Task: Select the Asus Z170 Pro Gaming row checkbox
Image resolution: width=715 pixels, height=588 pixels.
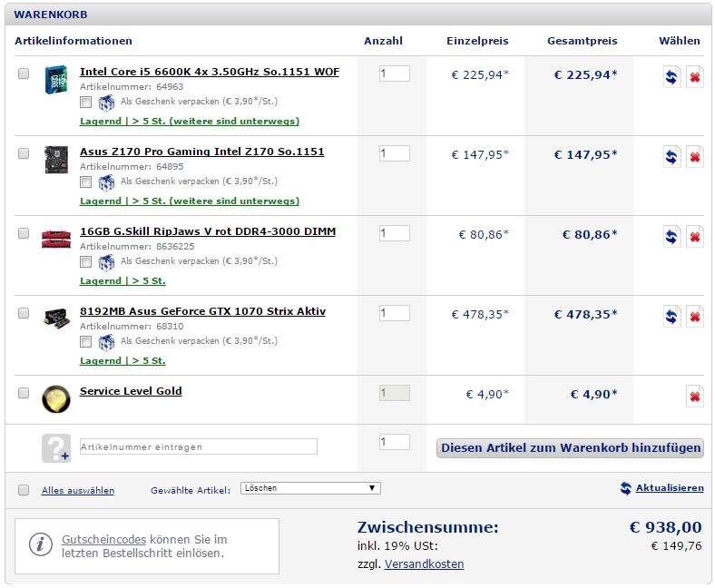Action: pos(24,153)
